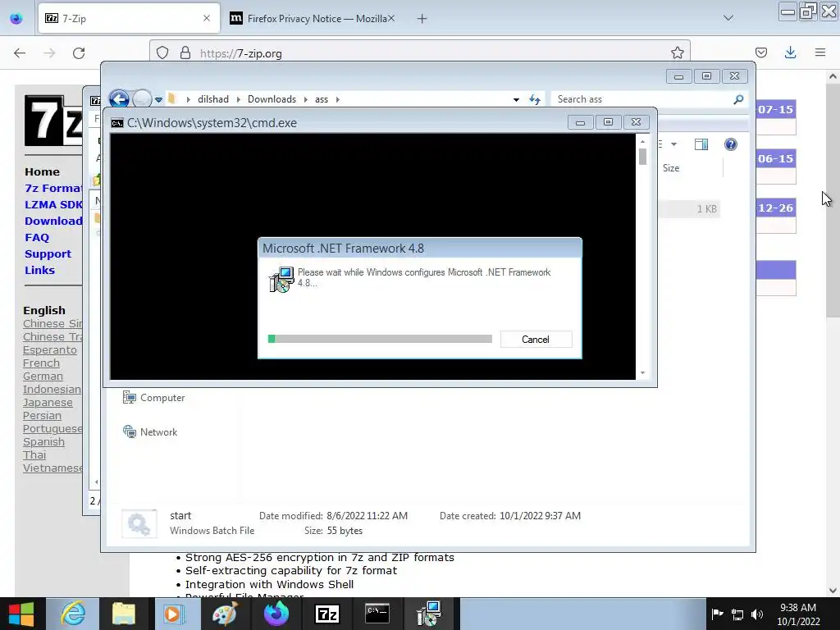Screen dimensions: 840x630
Task: Expand the list all tabs chevron
Action: click(728, 18)
